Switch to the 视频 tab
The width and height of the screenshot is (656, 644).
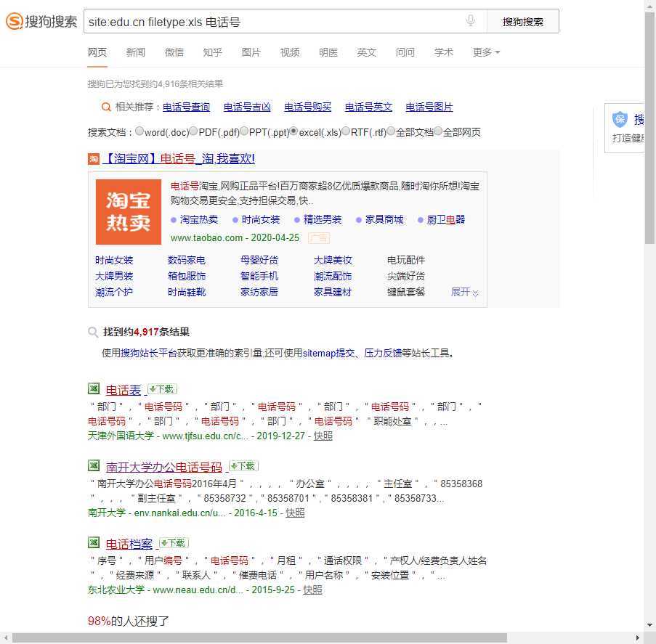point(290,52)
